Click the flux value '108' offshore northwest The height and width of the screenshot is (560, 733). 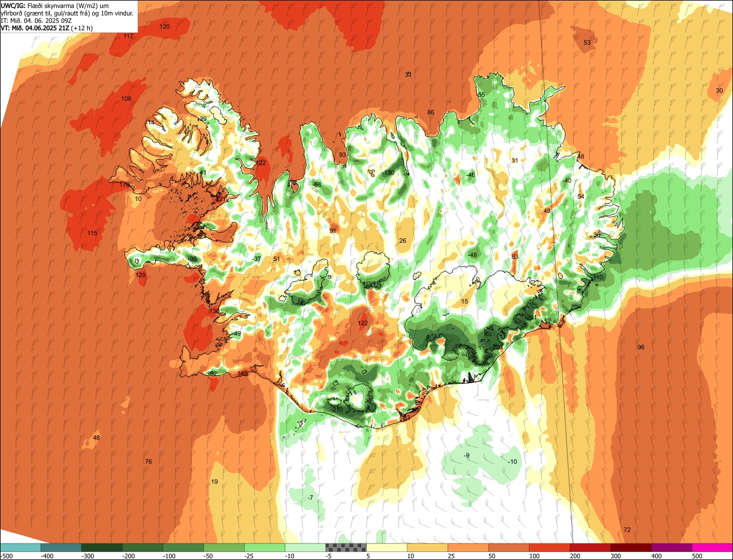click(126, 98)
